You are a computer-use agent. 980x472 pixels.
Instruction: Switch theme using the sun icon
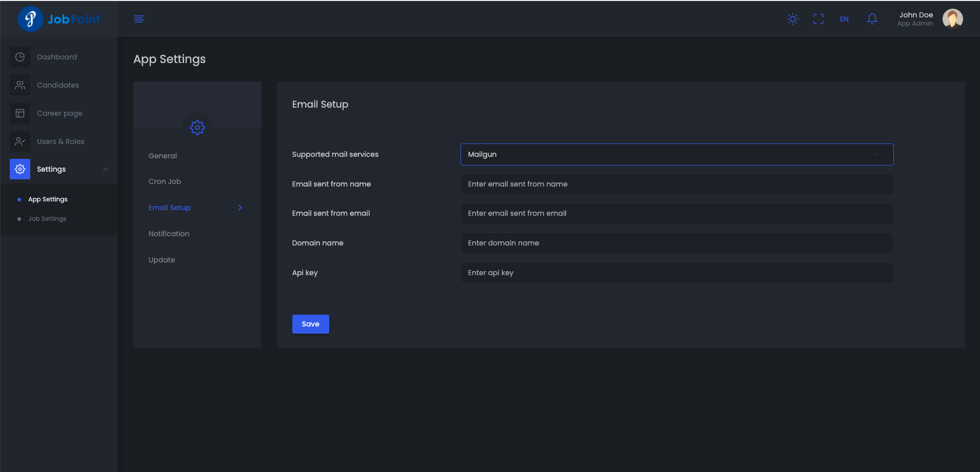coord(792,19)
